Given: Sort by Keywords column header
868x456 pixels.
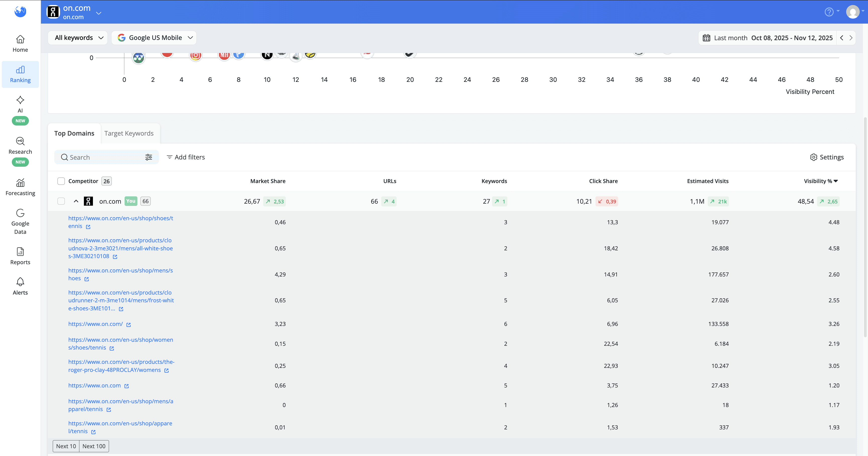Looking at the screenshot, I should coord(494,181).
